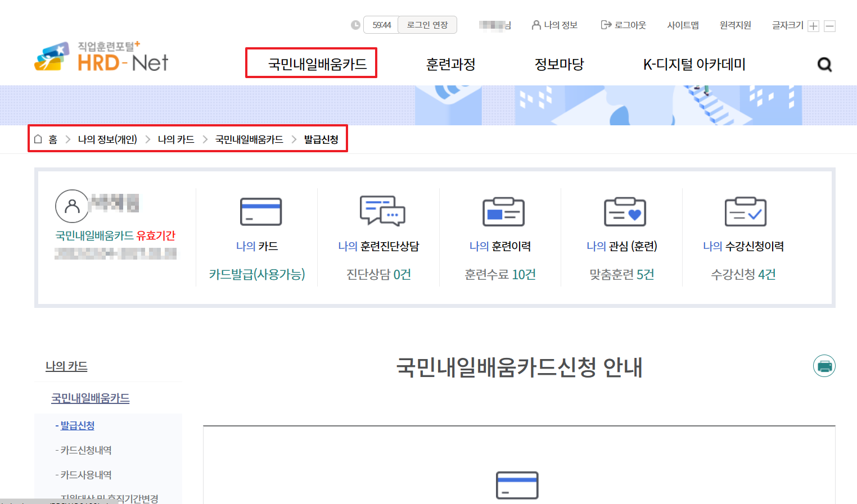Image resolution: width=857 pixels, height=504 pixels.
Task: Click the HRD-Net logo
Action: click(101, 57)
